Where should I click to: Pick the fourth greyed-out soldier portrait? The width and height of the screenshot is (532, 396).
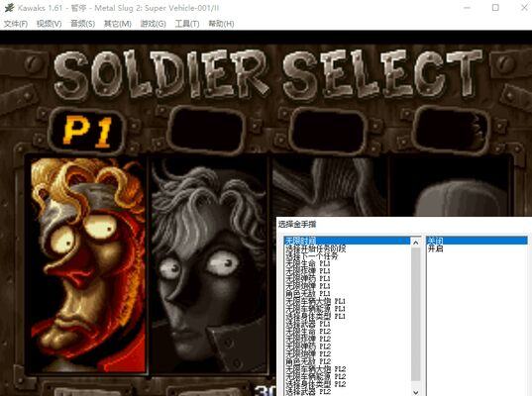coord(451,186)
